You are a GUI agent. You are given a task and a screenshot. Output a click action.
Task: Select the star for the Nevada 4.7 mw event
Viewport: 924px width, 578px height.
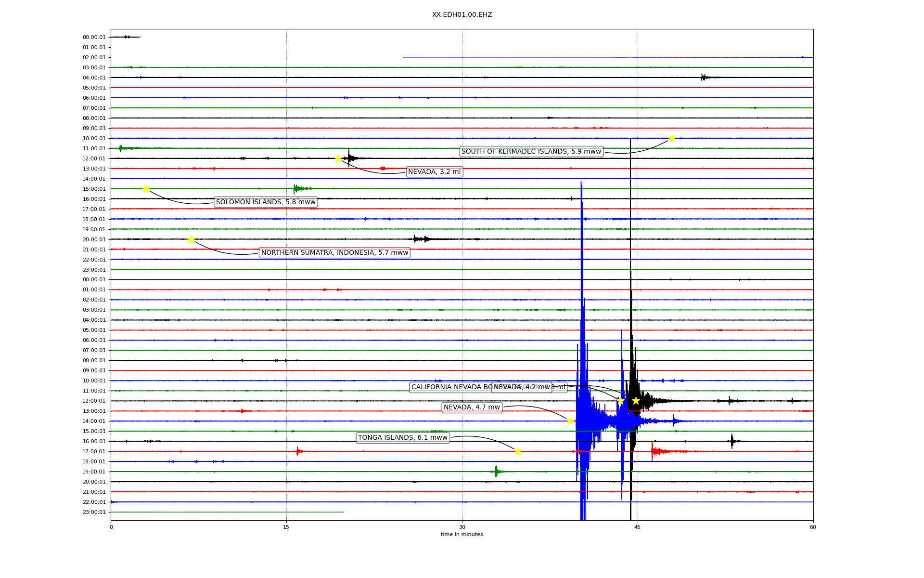point(570,421)
